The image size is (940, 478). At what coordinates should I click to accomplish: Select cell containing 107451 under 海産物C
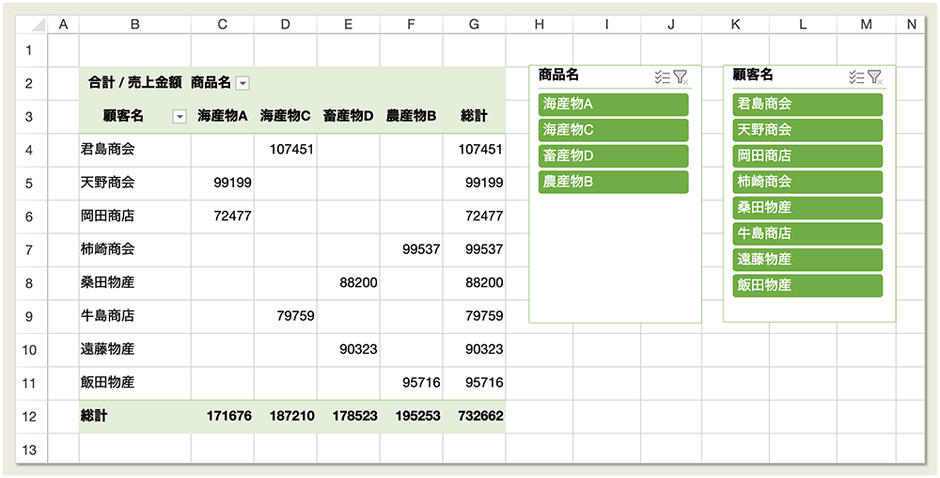(x=286, y=149)
